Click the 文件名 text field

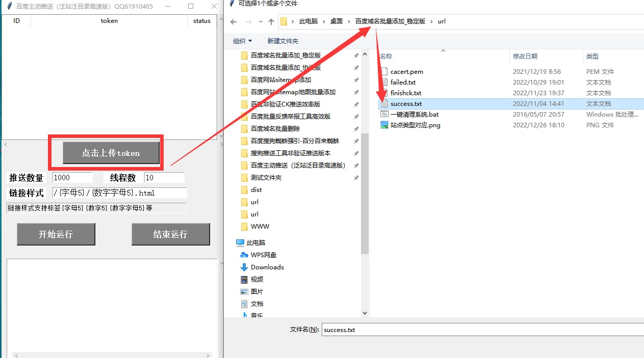pos(483,329)
